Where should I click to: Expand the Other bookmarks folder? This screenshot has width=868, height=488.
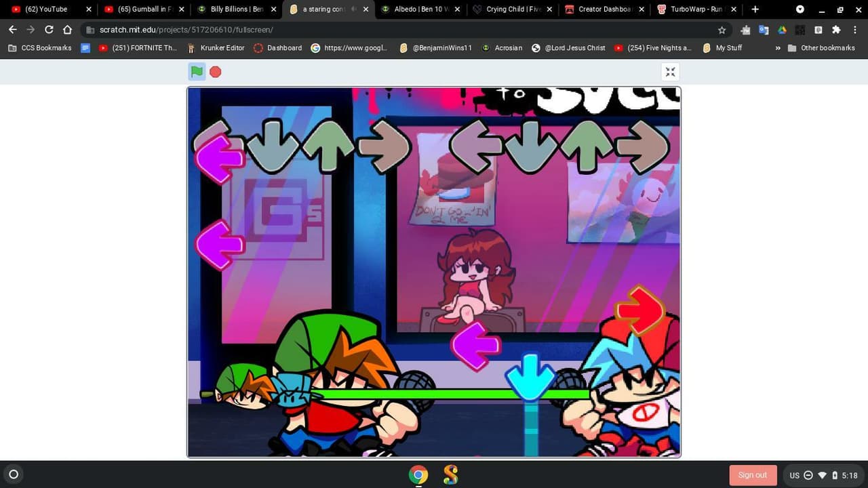[x=821, y=48]
